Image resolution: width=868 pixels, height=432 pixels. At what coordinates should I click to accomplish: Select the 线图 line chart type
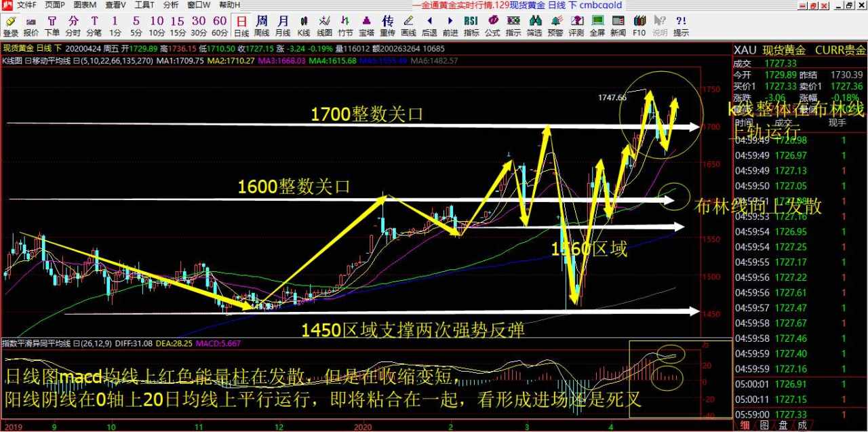325,26
